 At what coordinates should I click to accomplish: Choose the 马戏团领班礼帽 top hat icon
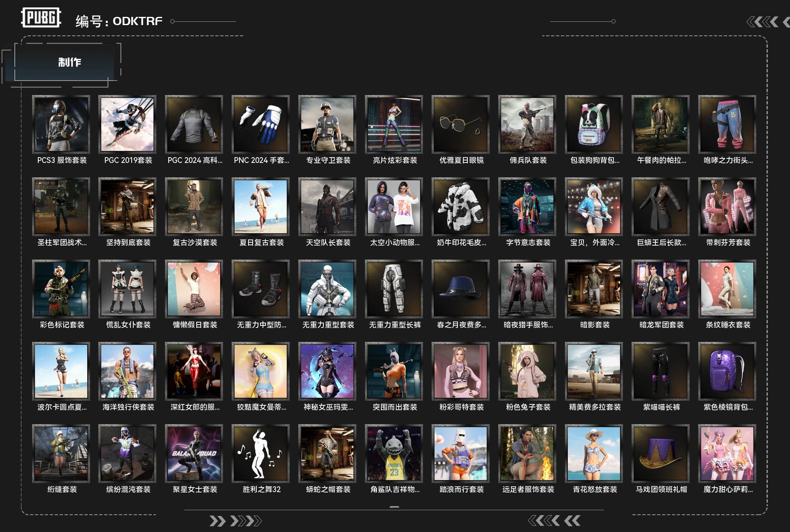tap(661, 453)
